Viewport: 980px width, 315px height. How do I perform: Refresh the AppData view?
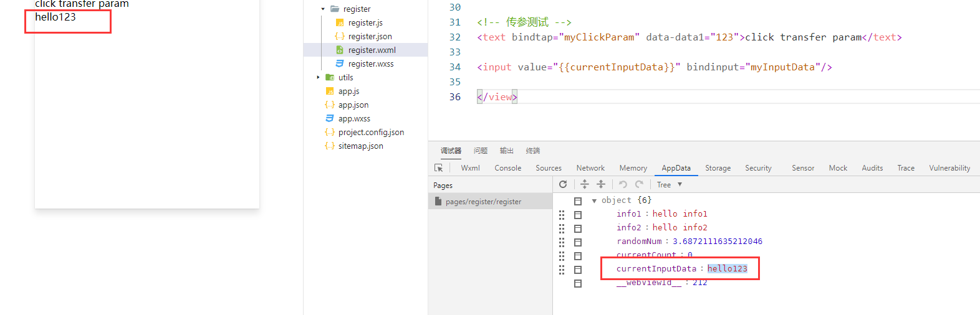click(x=563, y=184)
